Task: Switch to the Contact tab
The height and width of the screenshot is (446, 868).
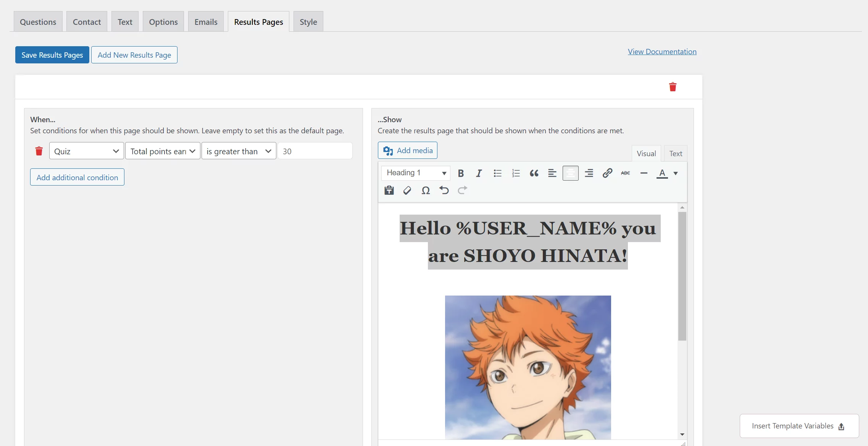Action: [87, 22]
